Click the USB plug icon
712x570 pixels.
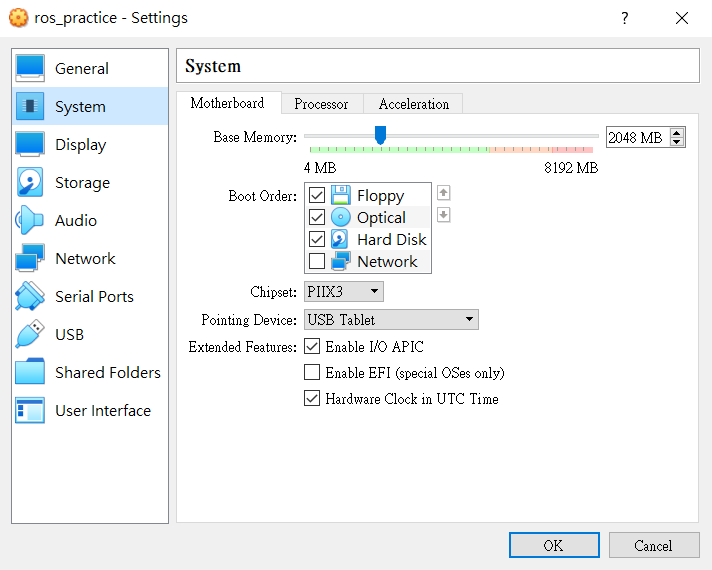(30, 334)
